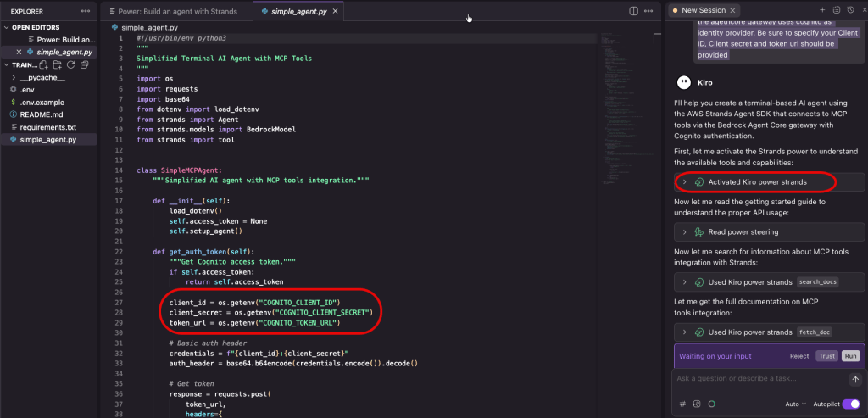Image resolution: width=868 pixels, height=418 pixels.
Task: Click the New Folder icon in Explorer
Action: (57, 64)
